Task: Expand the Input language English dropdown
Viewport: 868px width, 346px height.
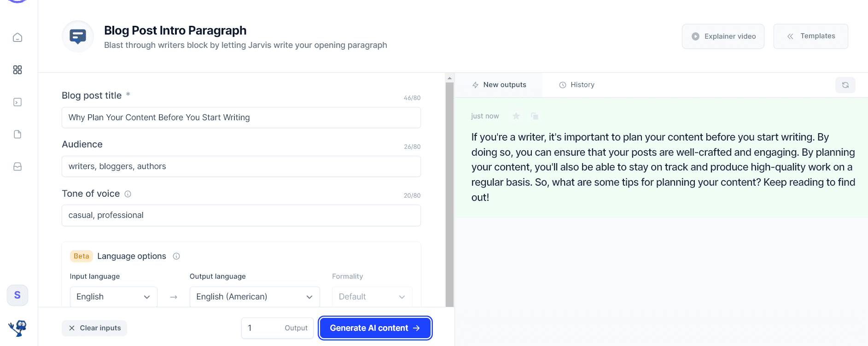Action: [x=114, y=297]
